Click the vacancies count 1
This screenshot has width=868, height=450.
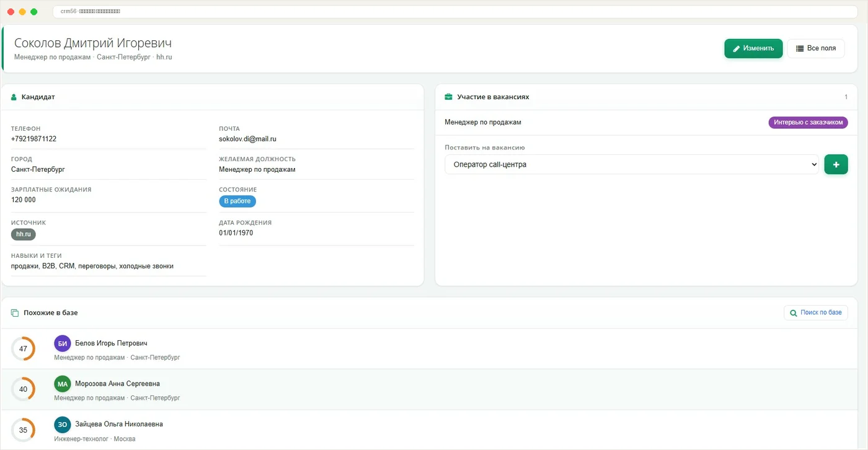[x=846, y=97]
